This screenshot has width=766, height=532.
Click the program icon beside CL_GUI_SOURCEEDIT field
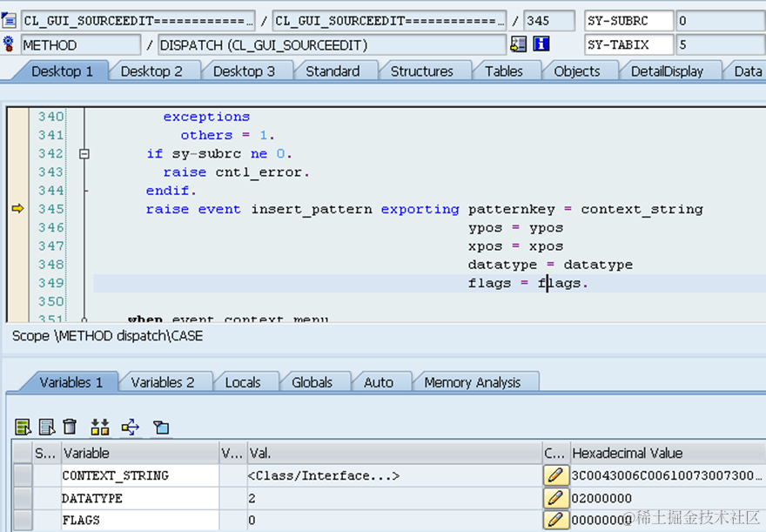click(9, 21)
